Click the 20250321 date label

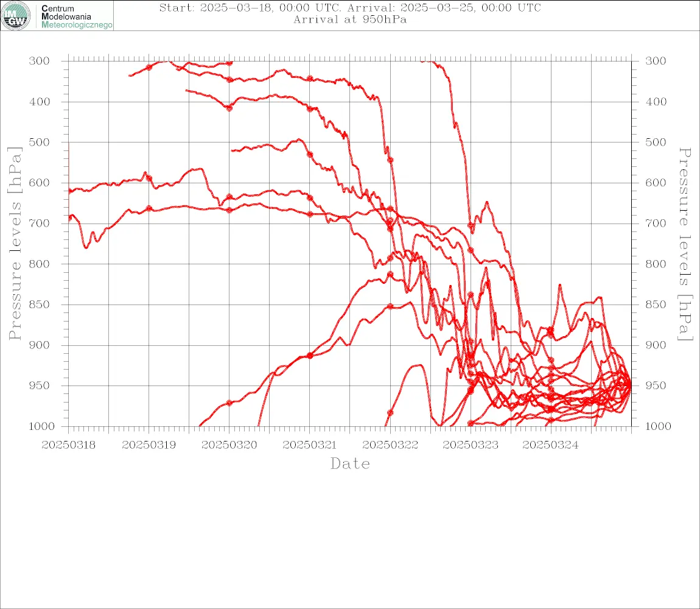pos(310,445)
